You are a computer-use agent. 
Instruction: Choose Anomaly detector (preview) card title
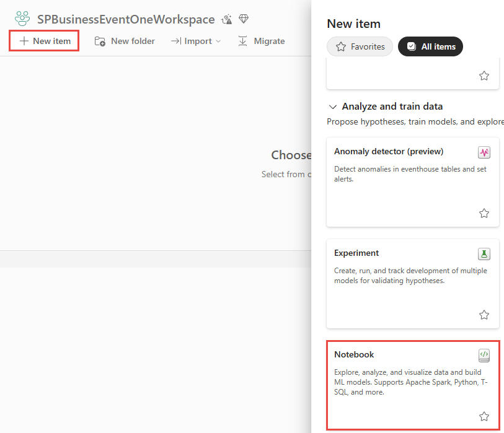pyautogui.click(x=389, y=151)
